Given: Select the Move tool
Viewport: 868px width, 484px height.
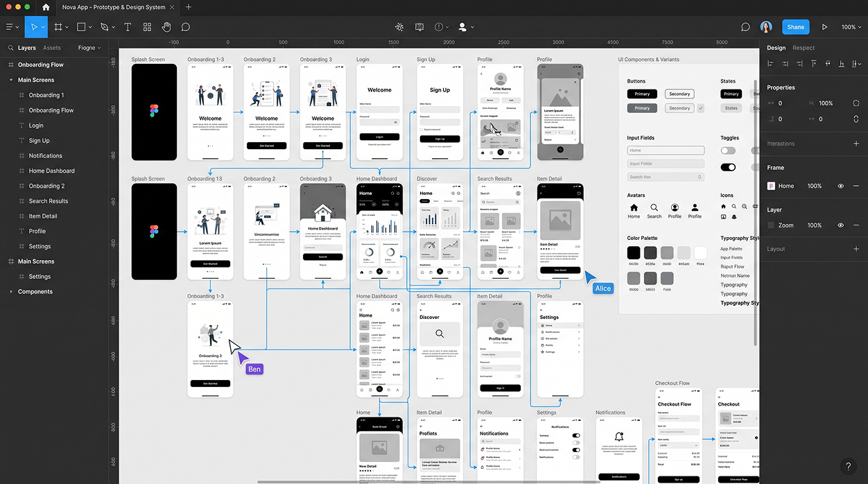Looking at the screenshot, I should (33, 27).
